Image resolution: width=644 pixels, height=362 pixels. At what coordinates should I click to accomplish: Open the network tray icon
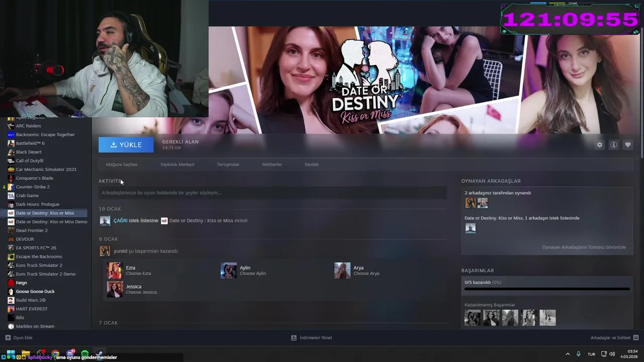[x=604, y=354]
